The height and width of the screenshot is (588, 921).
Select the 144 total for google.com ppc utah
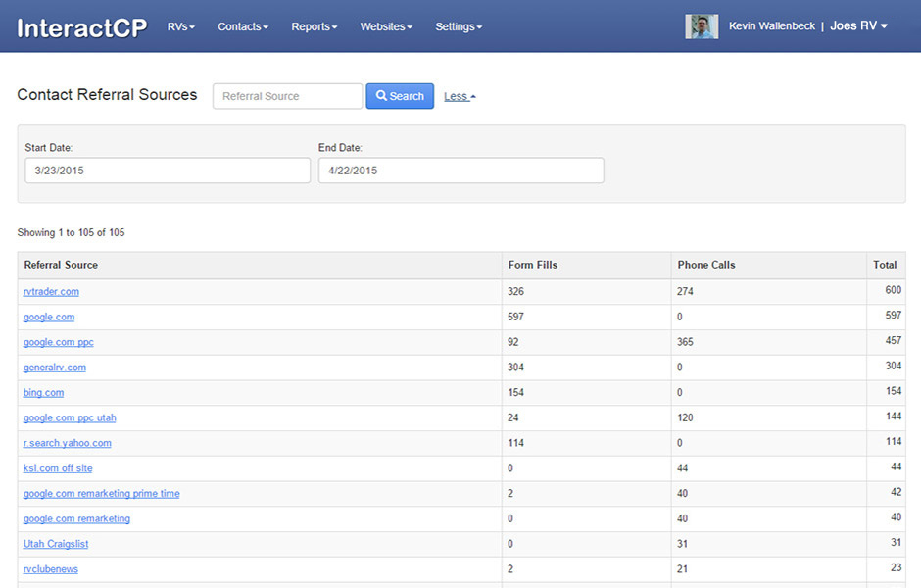point(886,416)
